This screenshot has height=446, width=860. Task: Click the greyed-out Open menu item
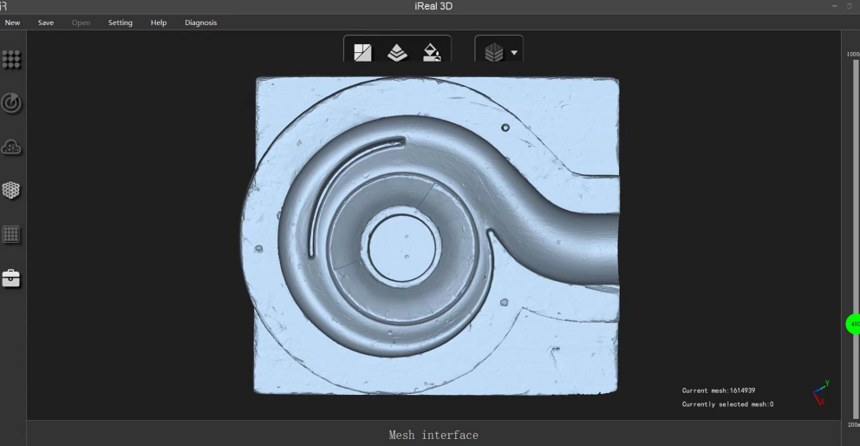(x=81, y=22)
